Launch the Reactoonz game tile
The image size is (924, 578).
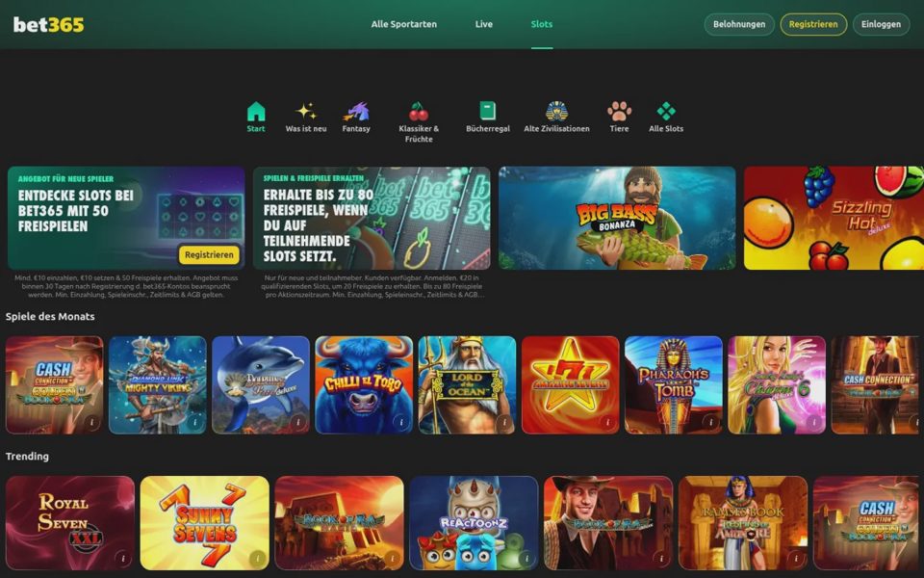[x=474, y=522]
